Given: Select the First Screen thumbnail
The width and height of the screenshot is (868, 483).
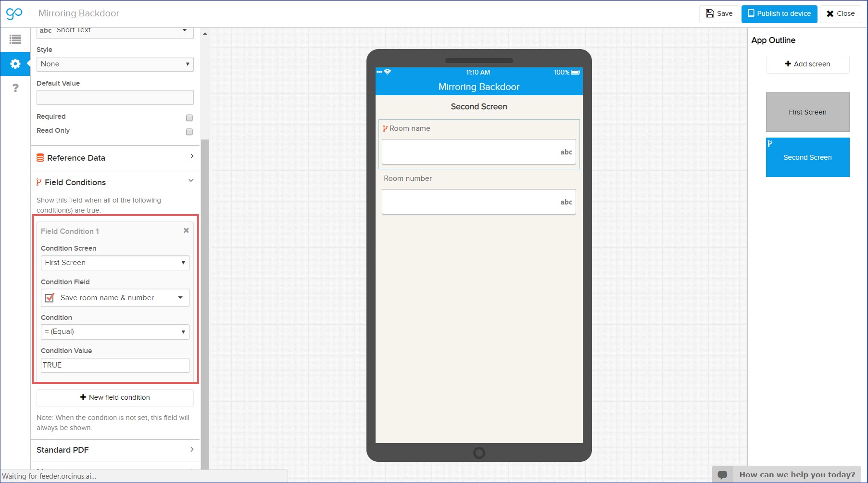Looking at the screenshot, I should click(807, 112).
